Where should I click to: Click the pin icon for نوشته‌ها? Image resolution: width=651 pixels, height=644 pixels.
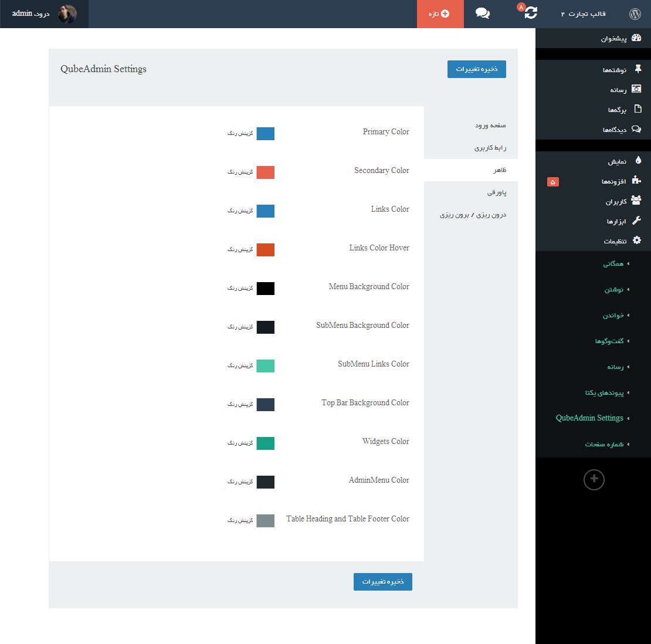[638, 69]
